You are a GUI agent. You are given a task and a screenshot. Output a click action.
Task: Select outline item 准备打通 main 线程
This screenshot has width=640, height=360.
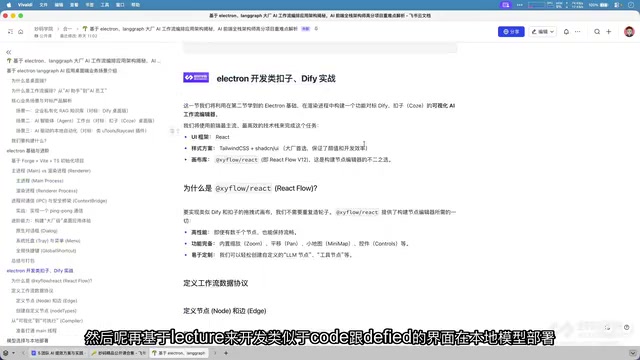tap(36, 331)
